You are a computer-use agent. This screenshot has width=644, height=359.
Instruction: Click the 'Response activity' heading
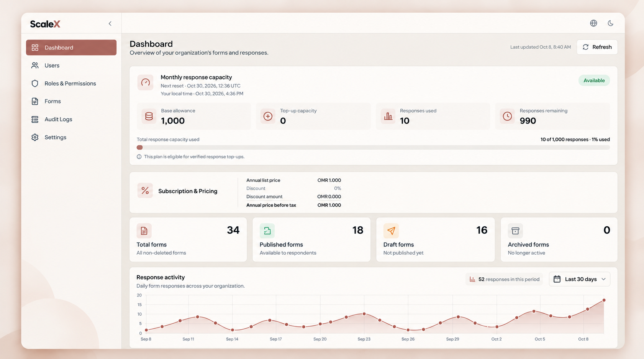point(161,277)
